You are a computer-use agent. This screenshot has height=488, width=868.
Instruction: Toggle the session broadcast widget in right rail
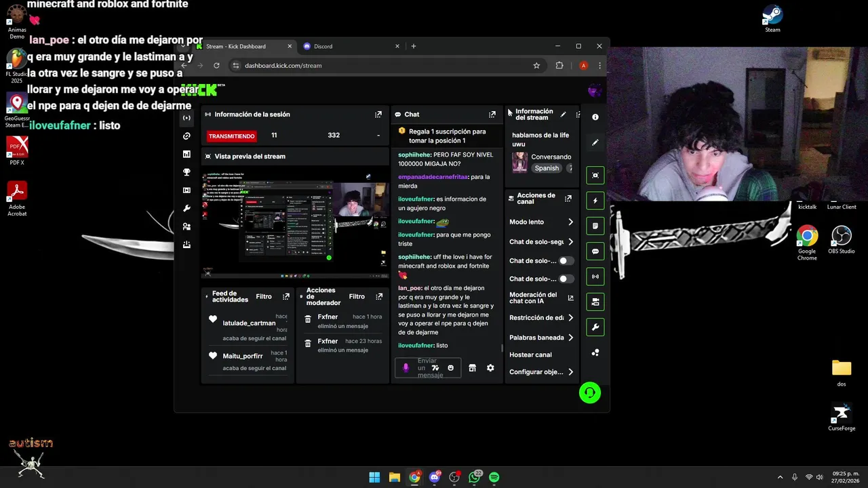[x=595, y=277]
